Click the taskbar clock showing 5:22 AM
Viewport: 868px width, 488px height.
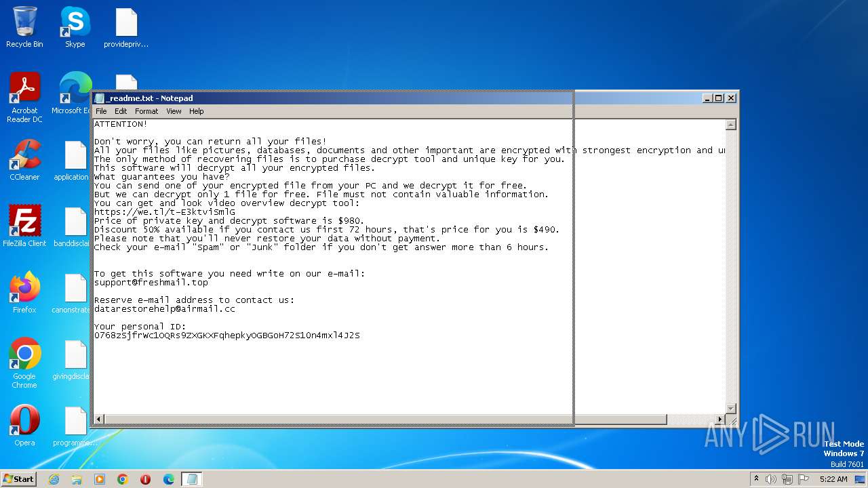833,479
